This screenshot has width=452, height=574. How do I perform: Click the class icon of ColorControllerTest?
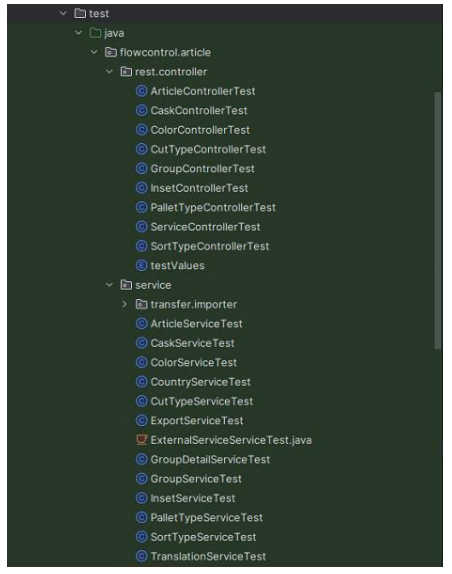coord(142,130)
